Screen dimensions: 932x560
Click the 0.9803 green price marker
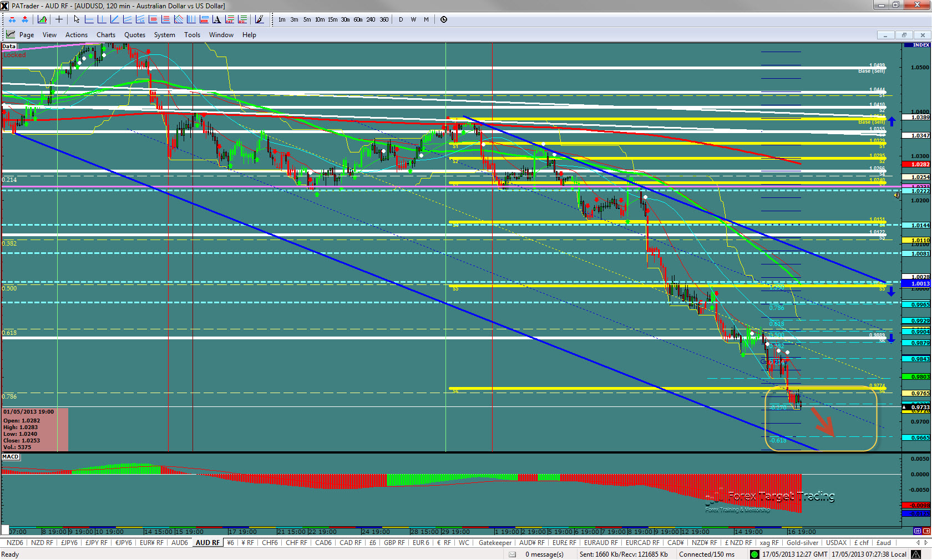916,377
